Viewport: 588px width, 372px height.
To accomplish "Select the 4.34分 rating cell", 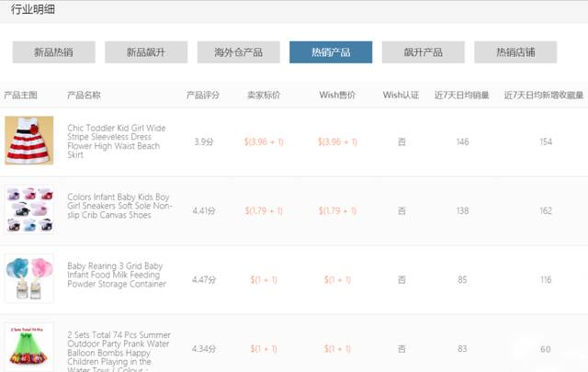I will pos(204,349).
